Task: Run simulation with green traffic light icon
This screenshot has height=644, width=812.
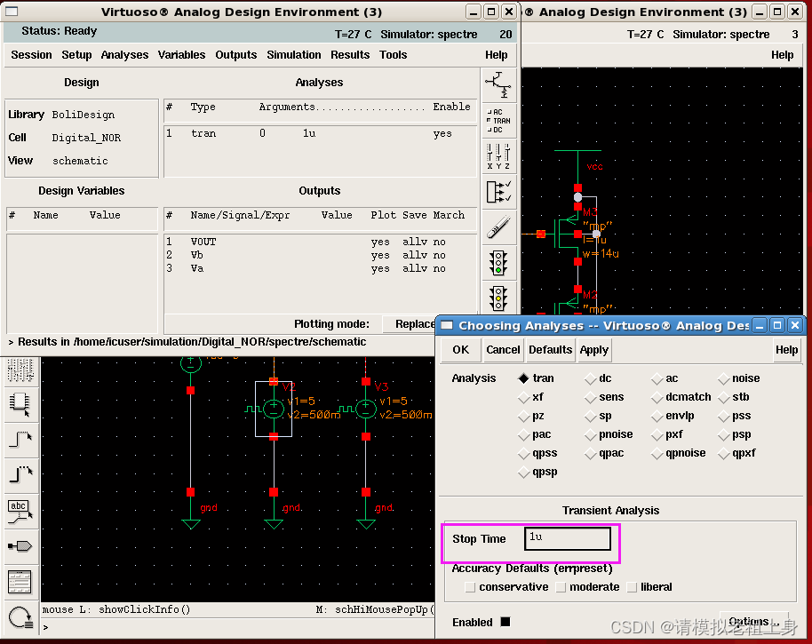Action: [x=499, y=263]
